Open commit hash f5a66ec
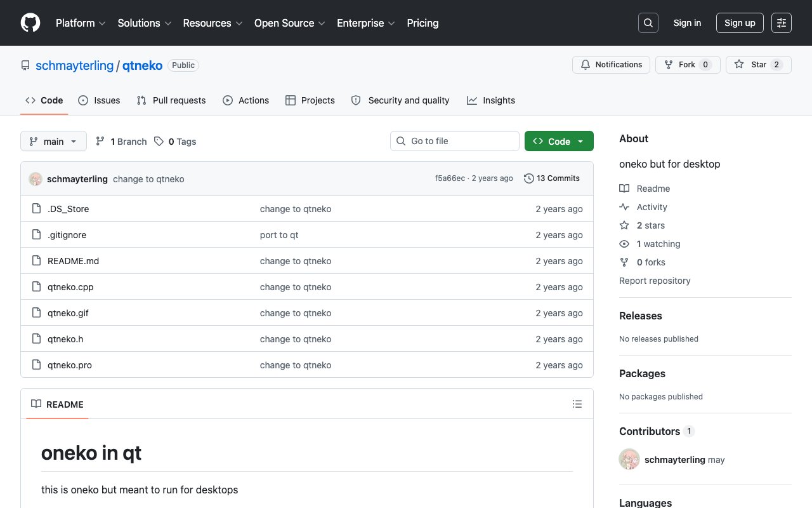Viewport: 812px width, 508px height. 450,178
